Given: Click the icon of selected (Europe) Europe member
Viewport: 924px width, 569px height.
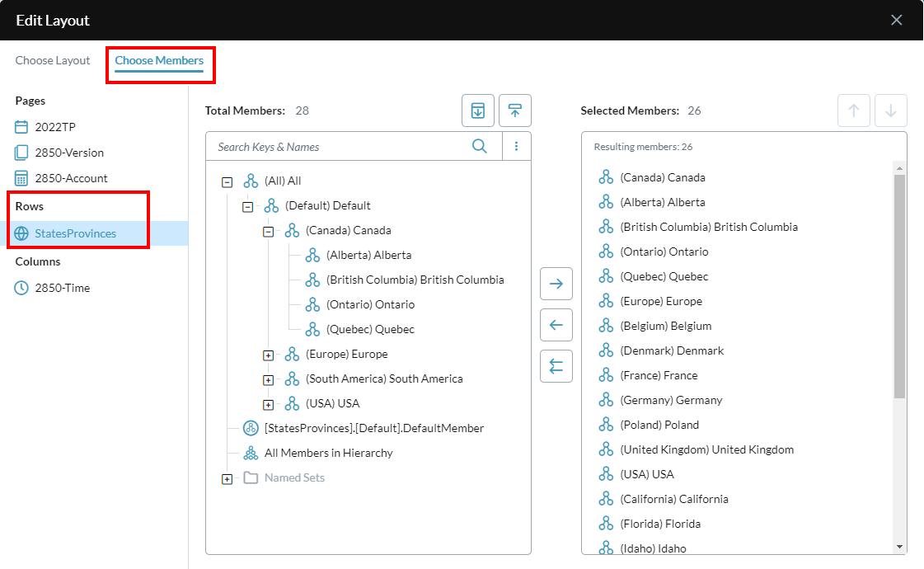Looking at the screenshot, I should (x=607, y=301).
